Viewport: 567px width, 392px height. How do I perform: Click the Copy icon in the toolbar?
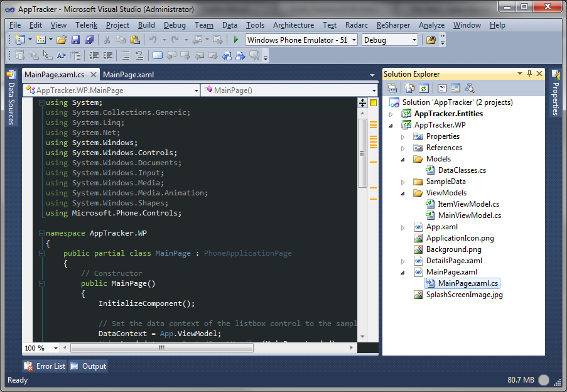[121, 40]
